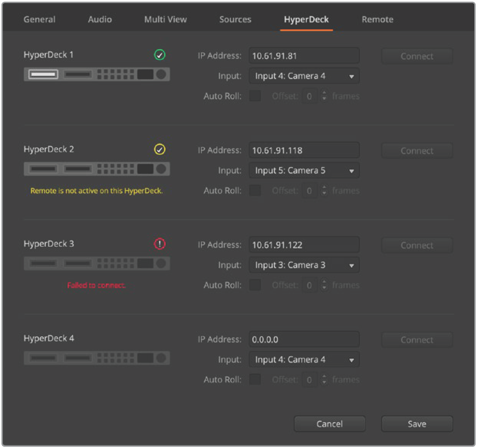Select the HyperDeck 3 device illustration

pyautogui.click(x=97, y=263)
